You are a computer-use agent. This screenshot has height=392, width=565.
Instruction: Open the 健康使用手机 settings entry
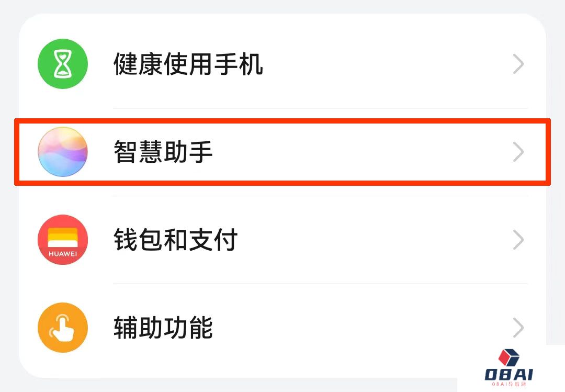tap(188, 64)
